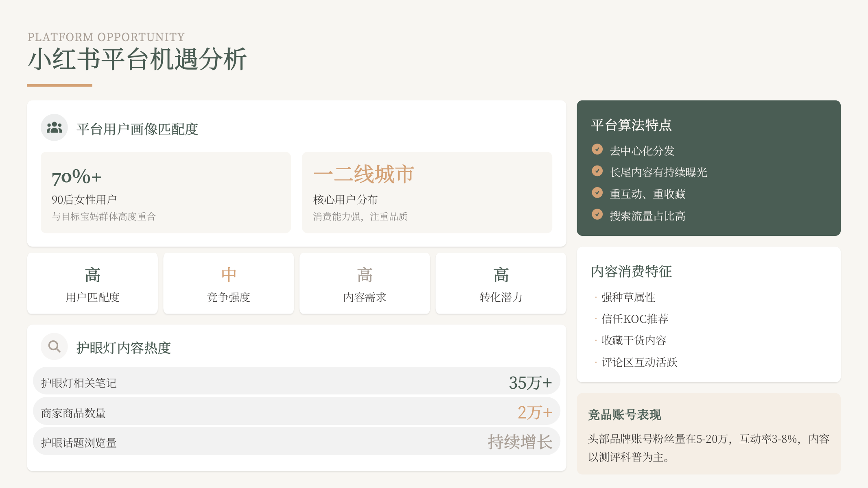The height and width of the screenshot is (488, 868).
Task: Select the 一二线城市 highlight card
Action: 426,192
